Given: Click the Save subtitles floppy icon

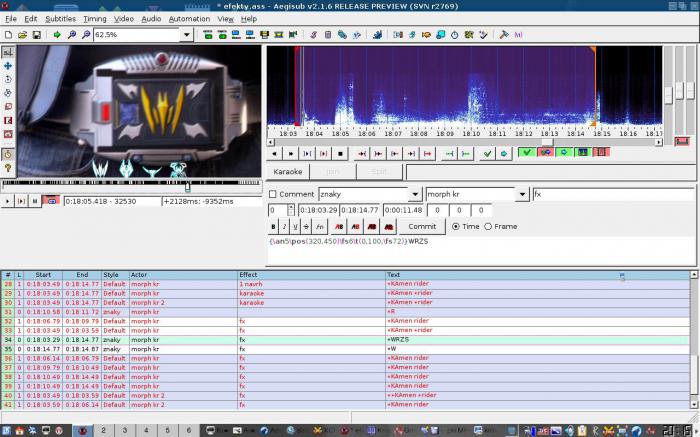Looking at the screenshot, I should (x=37, y=34).
